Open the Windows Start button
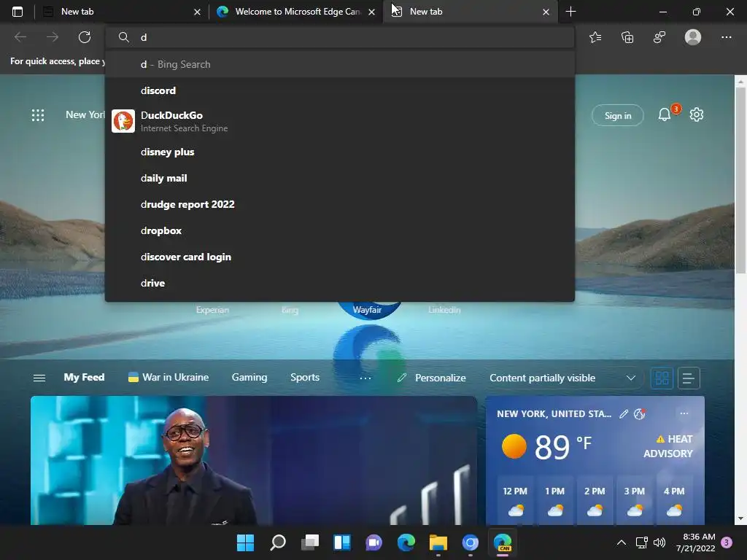Screen dimensions: 747x560 tap(246, 542)
